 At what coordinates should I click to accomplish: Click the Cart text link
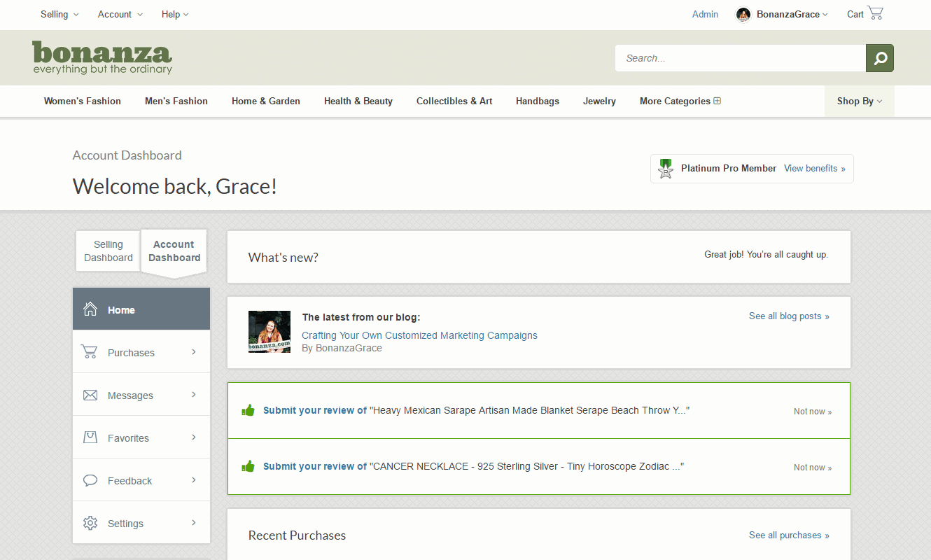[855, 14]
